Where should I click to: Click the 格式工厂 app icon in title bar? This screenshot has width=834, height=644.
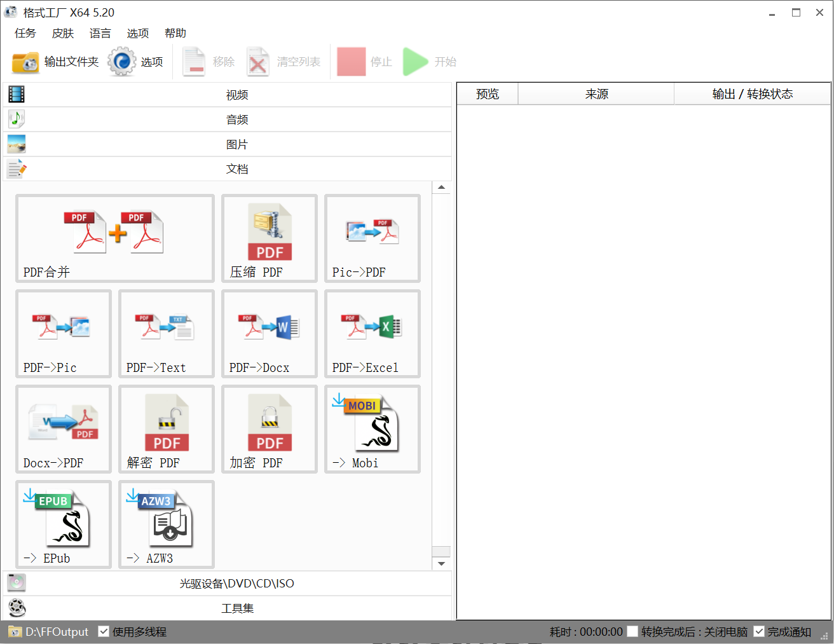point(10,12)
